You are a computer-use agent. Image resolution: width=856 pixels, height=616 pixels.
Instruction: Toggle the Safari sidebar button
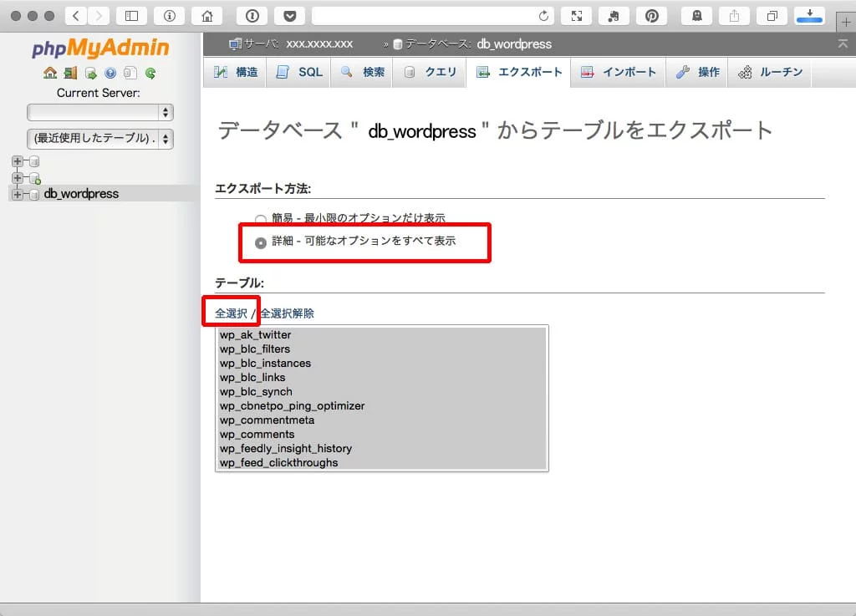(x=131, y=16)
